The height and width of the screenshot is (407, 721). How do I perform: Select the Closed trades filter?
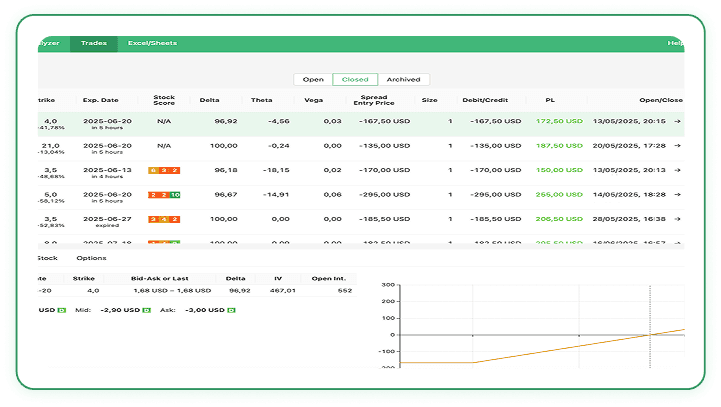(x=355, y=80)
